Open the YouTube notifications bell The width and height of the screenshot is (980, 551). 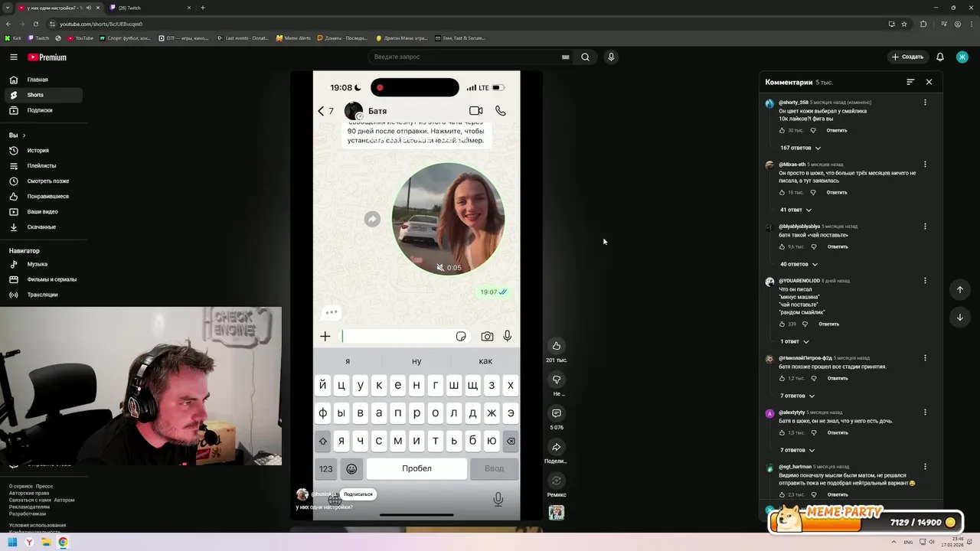coord(940,57)
